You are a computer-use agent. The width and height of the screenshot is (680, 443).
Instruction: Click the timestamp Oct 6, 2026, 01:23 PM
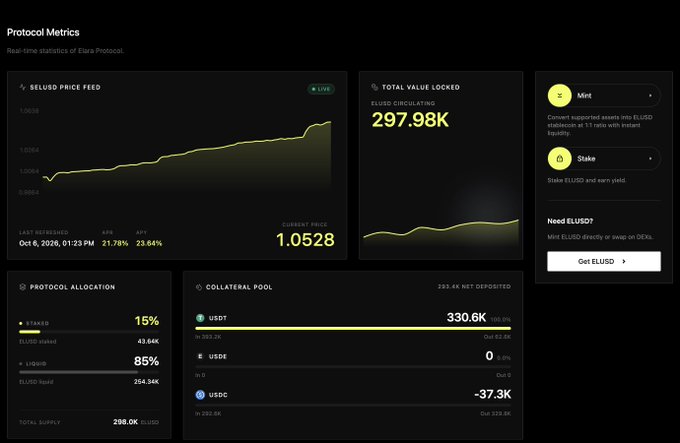point(56,244)
